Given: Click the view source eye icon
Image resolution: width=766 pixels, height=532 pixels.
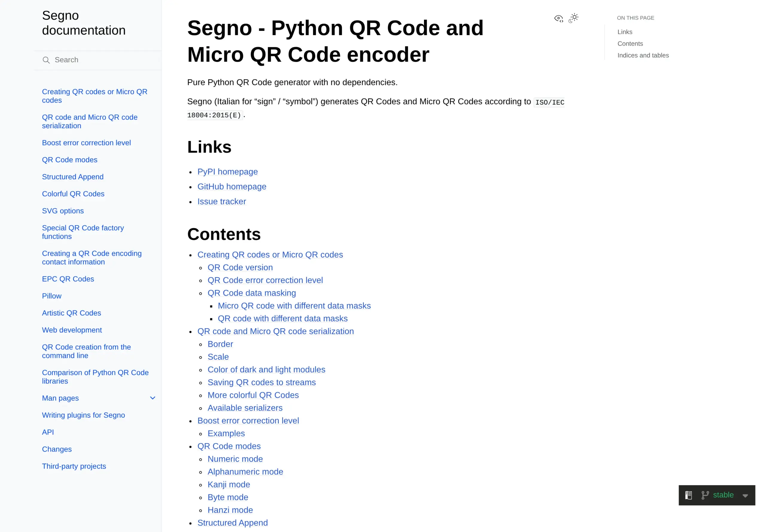Looking at the screenshot, I should pos(559,18).
